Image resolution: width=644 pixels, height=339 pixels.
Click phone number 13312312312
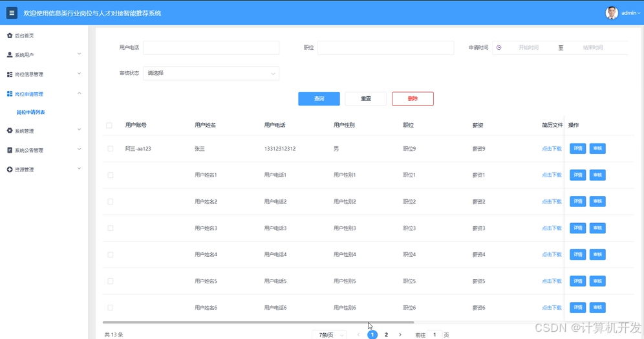[x=280, y=149]
